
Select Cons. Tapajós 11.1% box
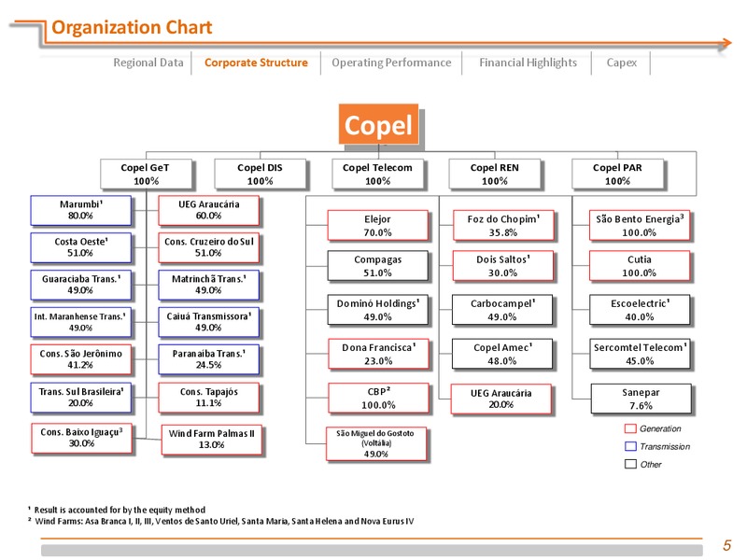208,398
